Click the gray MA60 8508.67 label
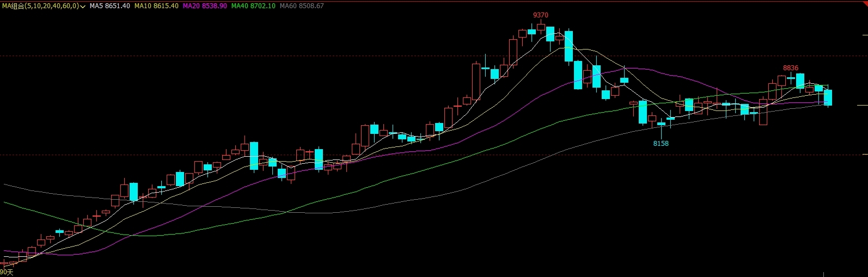The image size is (868, 277). point(302,6)
